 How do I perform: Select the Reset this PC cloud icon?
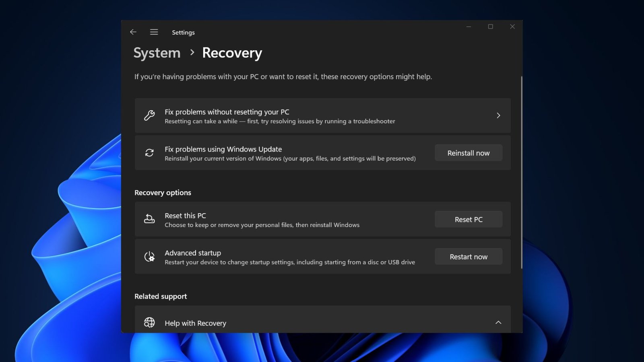149,219
